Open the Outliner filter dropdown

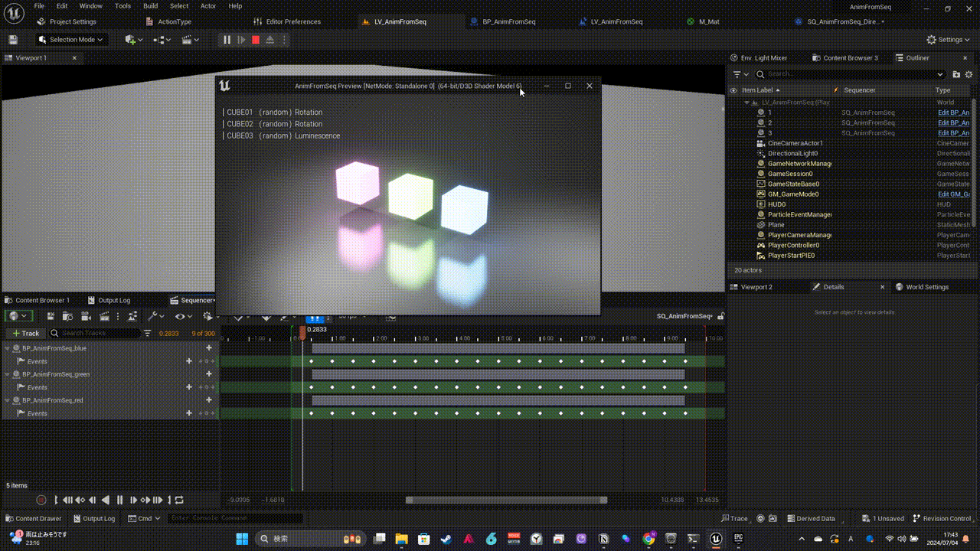click(740, 74)
